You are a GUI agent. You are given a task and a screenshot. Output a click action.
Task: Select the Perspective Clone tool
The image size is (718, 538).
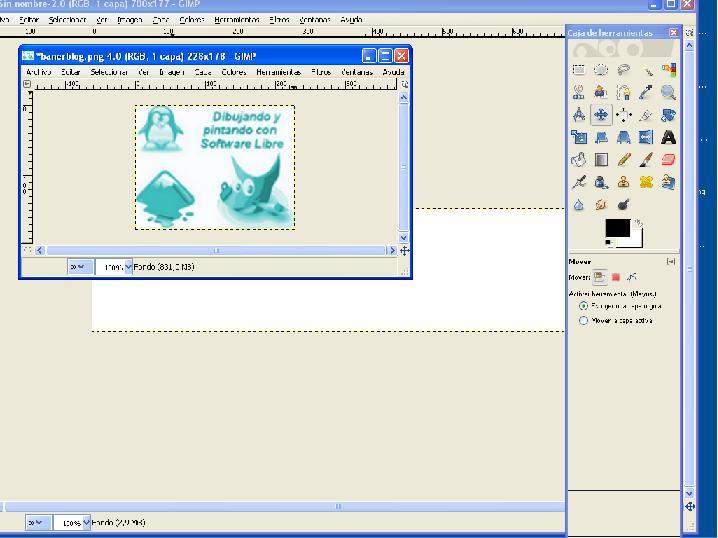click(669, 182)
